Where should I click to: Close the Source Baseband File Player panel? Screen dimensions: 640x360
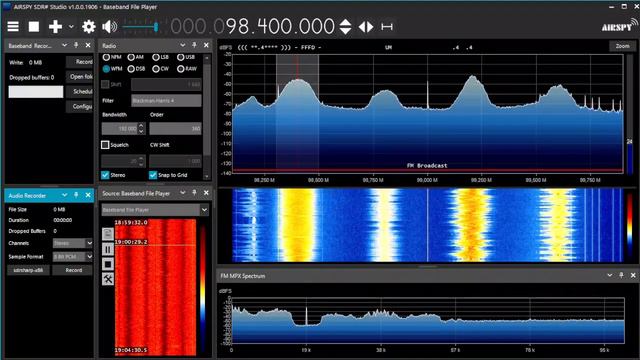point(206,193)
